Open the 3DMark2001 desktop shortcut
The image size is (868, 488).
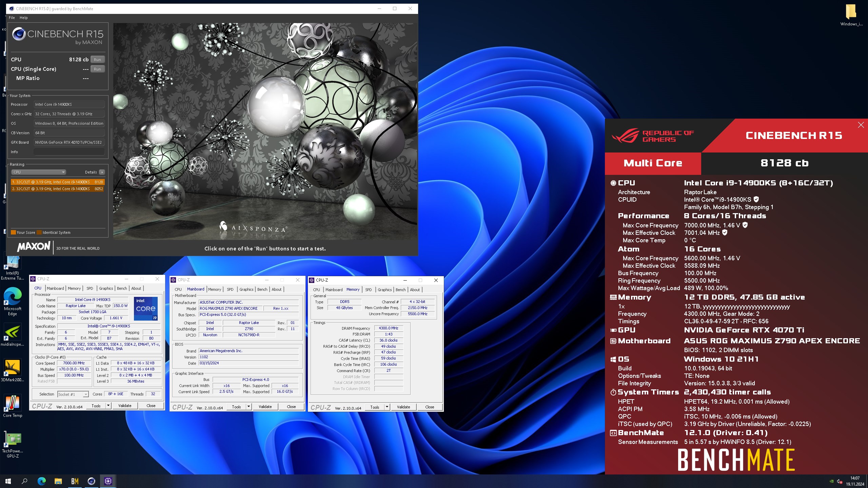pos(13,370)
